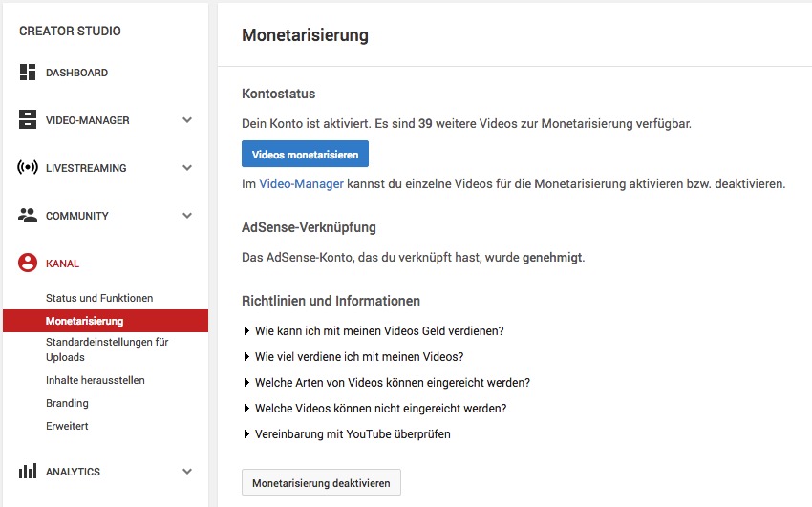Click the Community people icon
This screenshot has height=507, width=812.
coord(28,215)
